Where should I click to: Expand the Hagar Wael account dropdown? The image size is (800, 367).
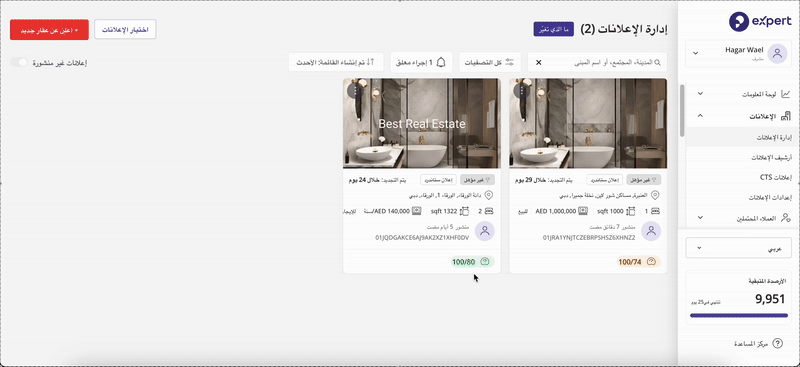click(x=695, y=53)
